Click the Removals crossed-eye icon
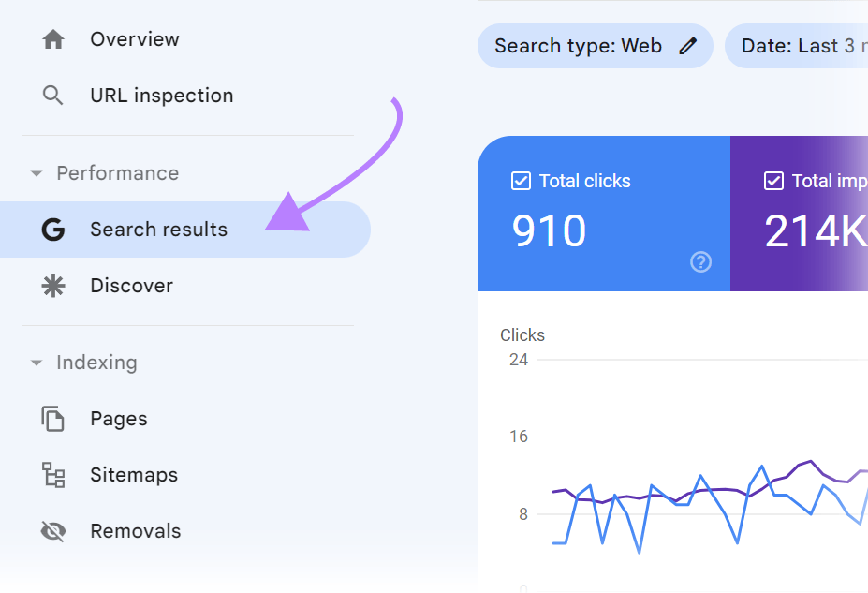 [x=53, y=531]
